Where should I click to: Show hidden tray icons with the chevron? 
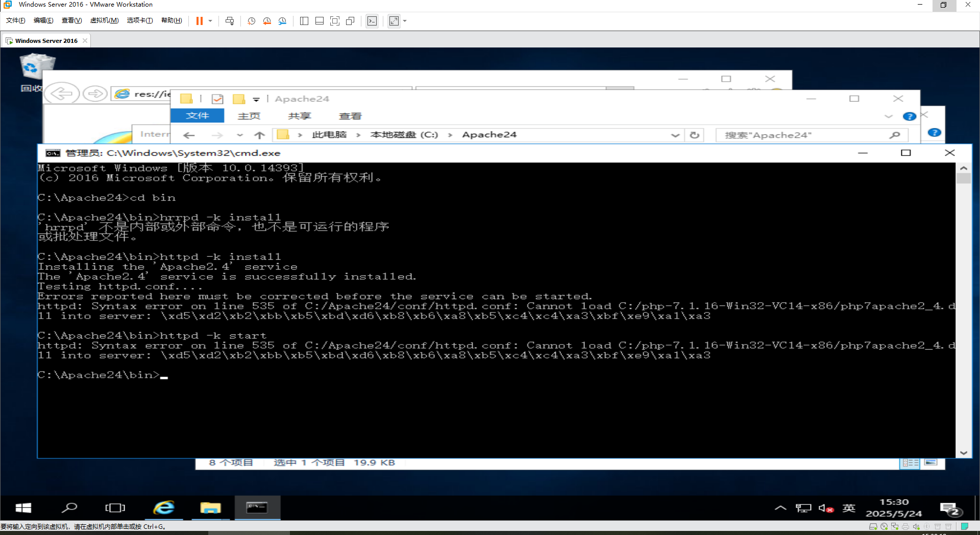point(780,508)
